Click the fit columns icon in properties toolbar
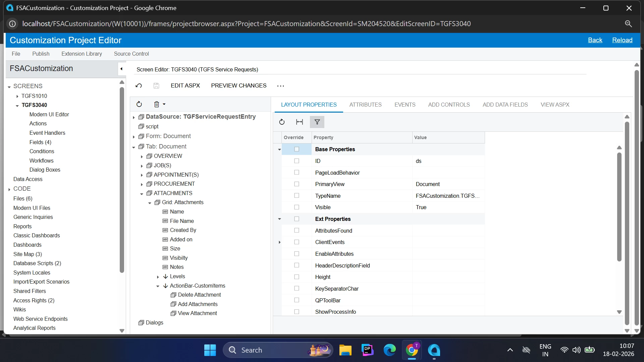 coord(300,122)
